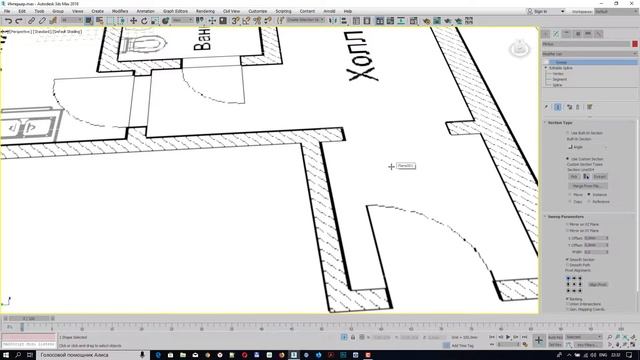
Task: Click the Align tool icon
Action: tap(344, 21)
